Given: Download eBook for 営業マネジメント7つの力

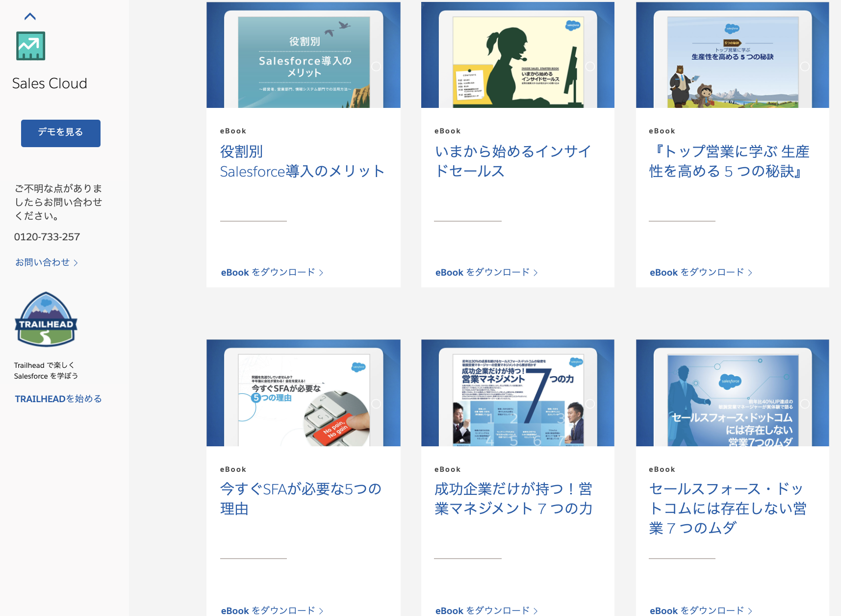Looking at the screenshot, I should click(486, 611).
